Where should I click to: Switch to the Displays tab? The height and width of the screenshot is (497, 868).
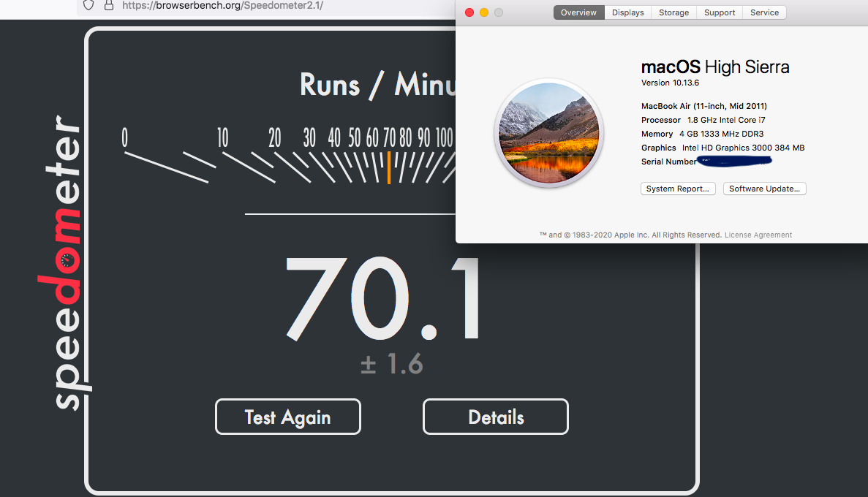pos(627,12)
